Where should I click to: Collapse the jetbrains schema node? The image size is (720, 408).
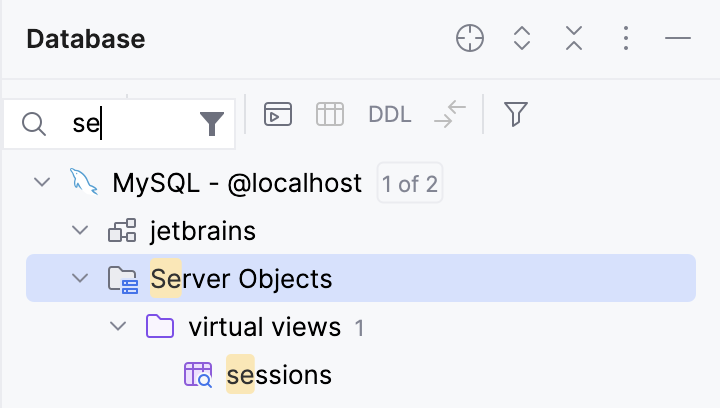click(80, 232)
